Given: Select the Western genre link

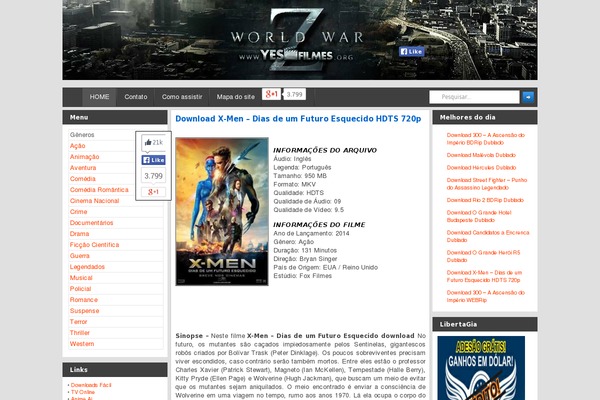Looking at the screenshot, I should 82,344.
